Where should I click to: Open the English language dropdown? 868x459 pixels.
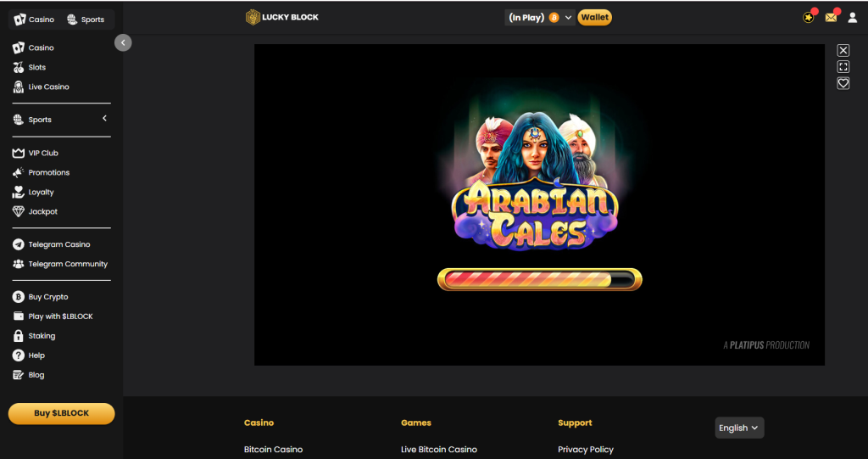point(739,428)
